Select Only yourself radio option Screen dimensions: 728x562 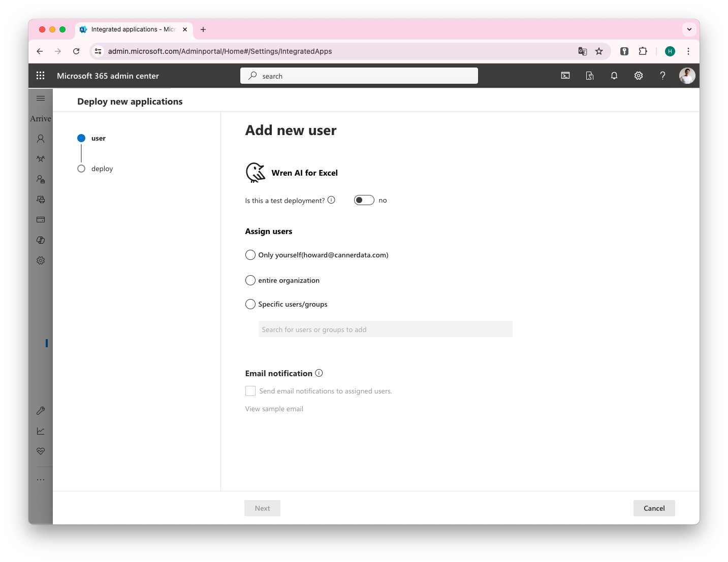pos(250,255)
